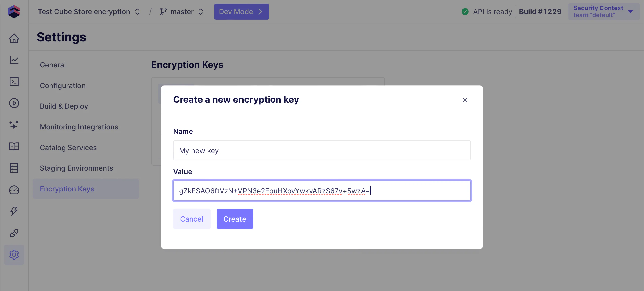This screenshot has height=291, width=644.
Task: Select Monitoring Integrations in settings menu
Action: click(79, 127)
